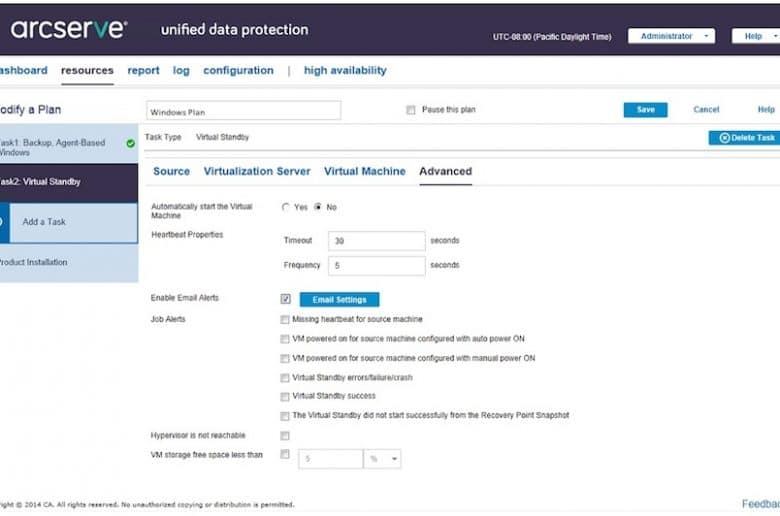Open the Administrator dropdown
This screenshot has height=516, width=780.
point(671,36)
